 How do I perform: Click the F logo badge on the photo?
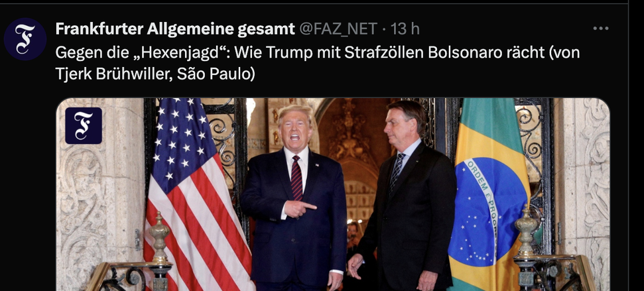coord(84,125)
